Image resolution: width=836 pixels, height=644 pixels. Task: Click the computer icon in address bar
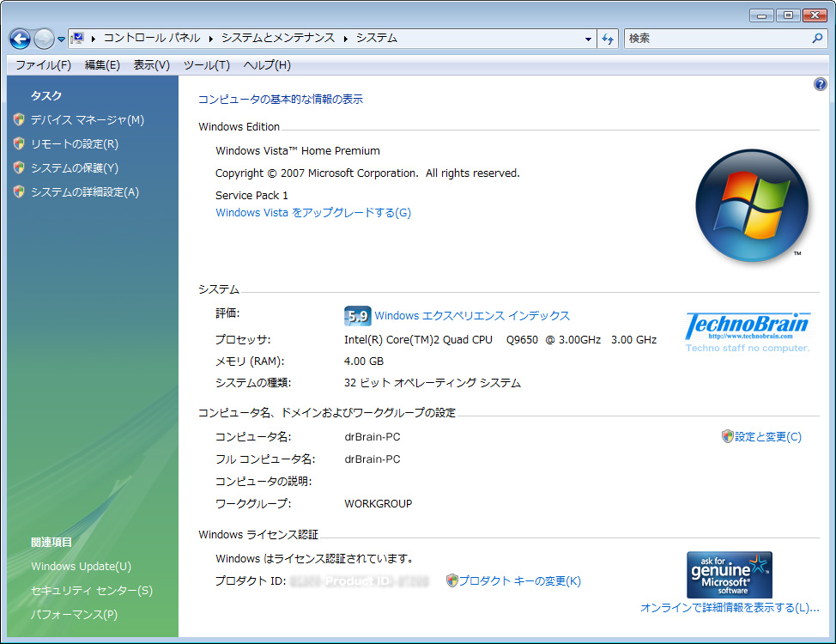click(x=78, y=38)
